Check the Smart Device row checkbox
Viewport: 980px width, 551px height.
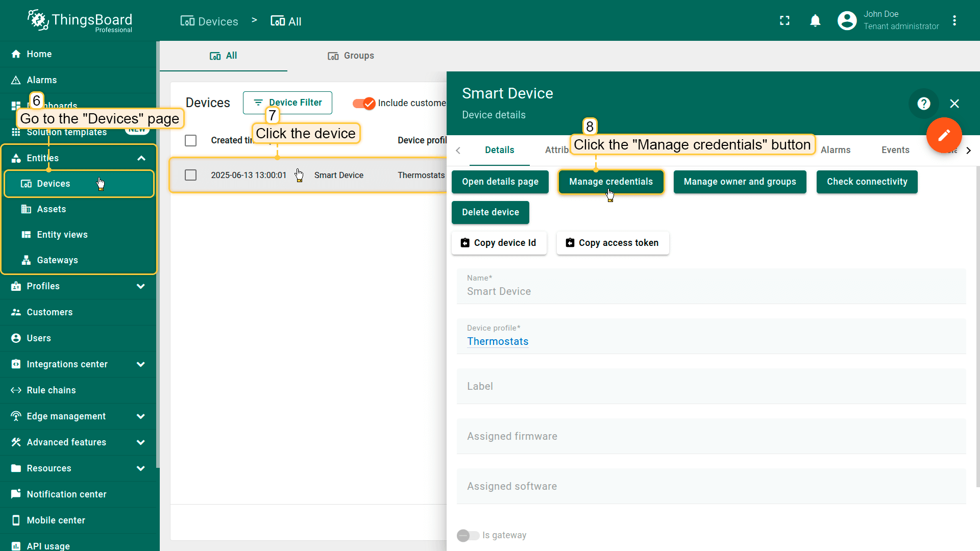[190, 175]
